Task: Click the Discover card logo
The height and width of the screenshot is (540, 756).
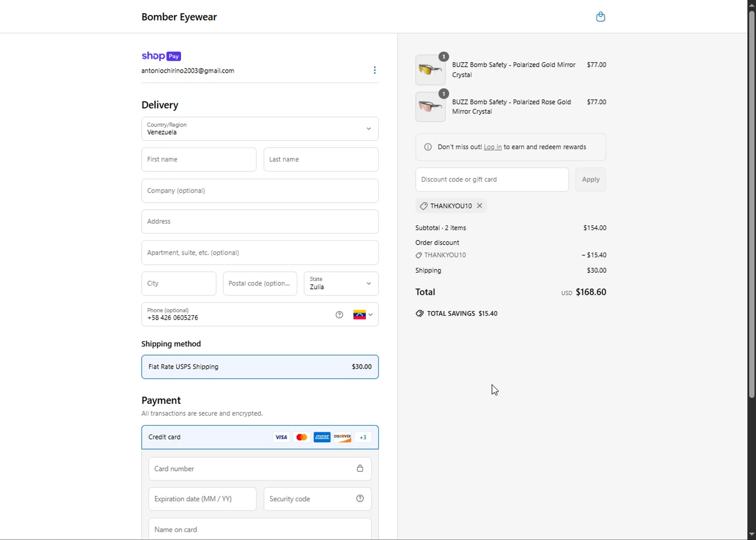Action: pyautogui.click(x=342, y=437)
